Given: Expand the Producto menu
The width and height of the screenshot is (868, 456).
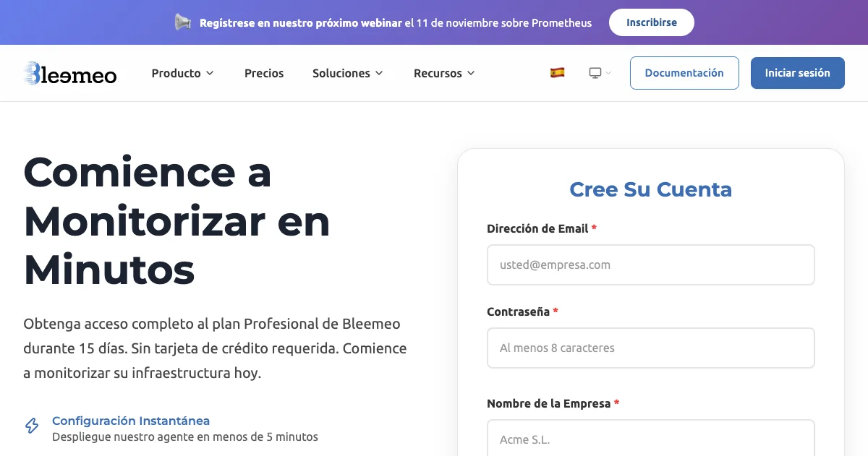Looking at the screenshot, I should (183, 73).
